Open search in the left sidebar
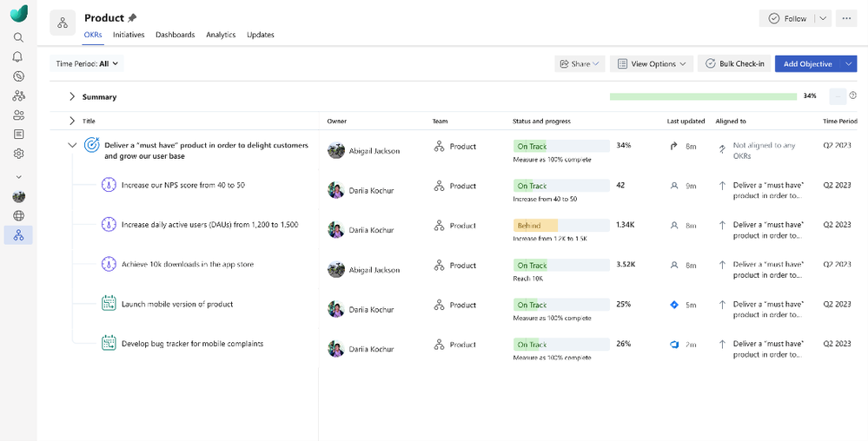 tap(18, 38)
